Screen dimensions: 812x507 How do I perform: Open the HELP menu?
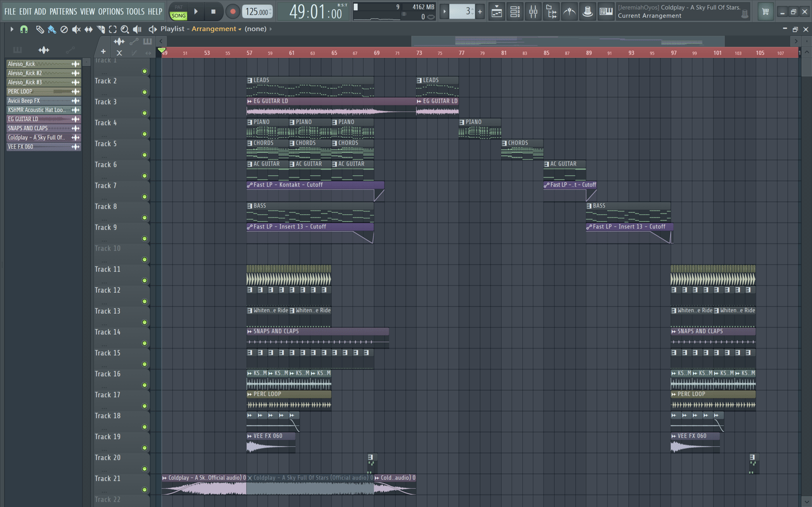[x=155, y=11]
